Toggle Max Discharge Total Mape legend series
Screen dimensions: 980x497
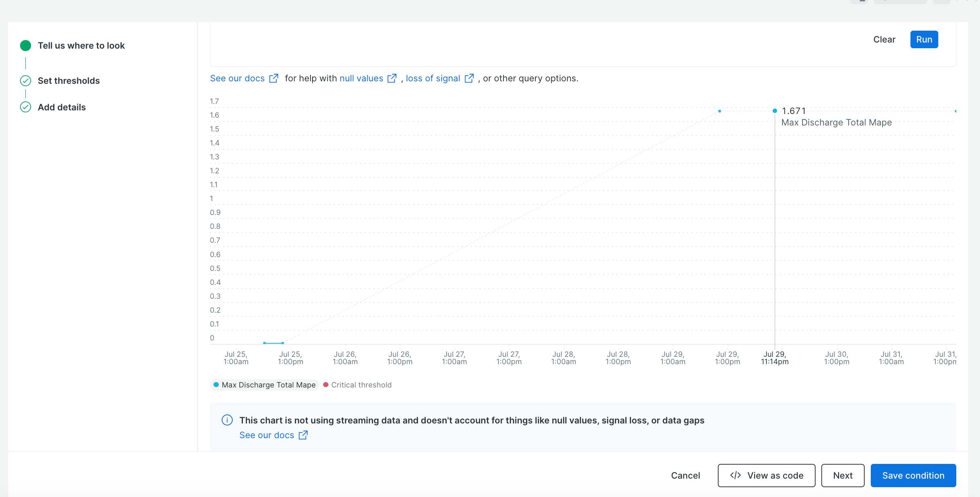click(x=264, y=385)
